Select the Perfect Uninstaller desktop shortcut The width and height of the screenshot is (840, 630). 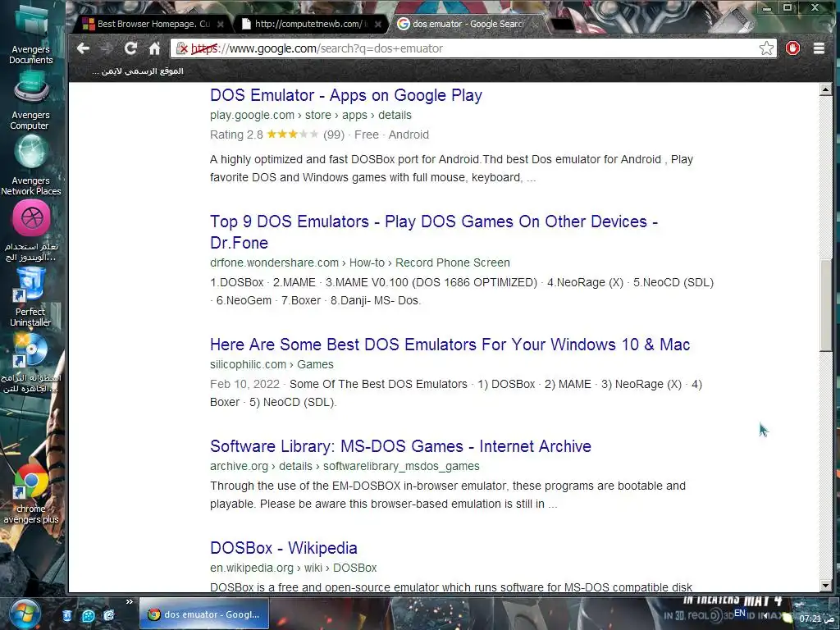pyautogui.click(x=30, y=297)
